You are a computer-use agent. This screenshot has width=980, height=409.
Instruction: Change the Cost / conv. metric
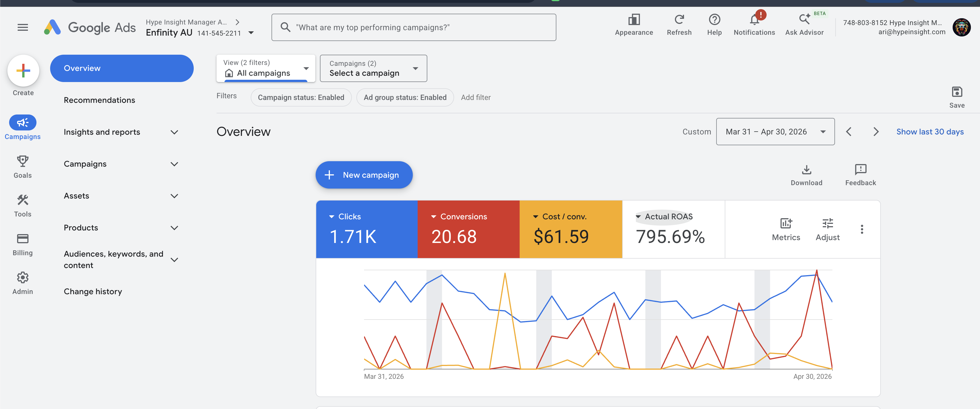[560, 217]
